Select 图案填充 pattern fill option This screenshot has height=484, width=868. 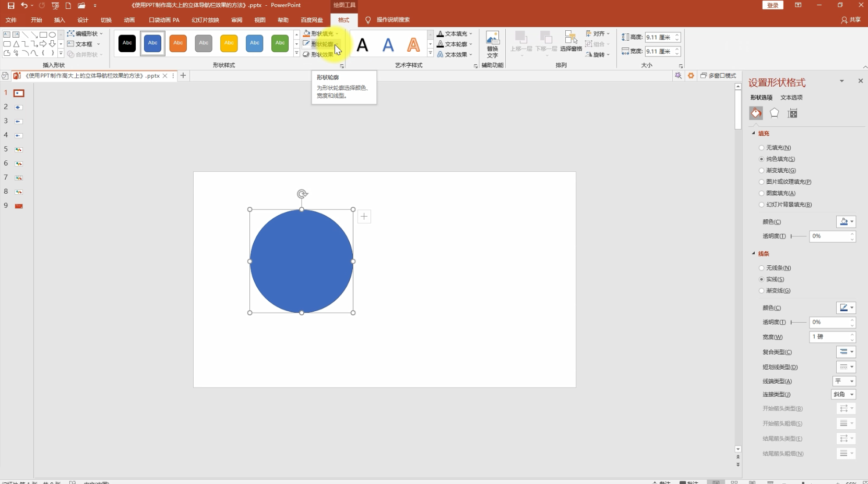[762, 193]
